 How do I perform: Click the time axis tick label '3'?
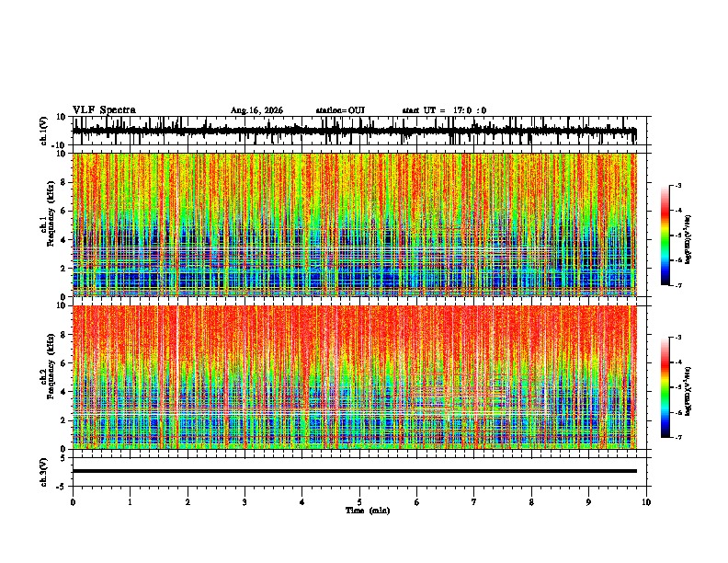[x=245, y=502]
